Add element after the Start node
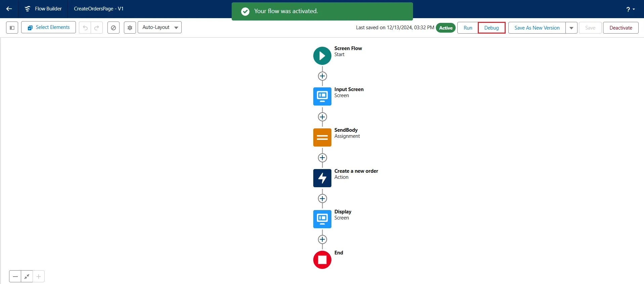 322,76
